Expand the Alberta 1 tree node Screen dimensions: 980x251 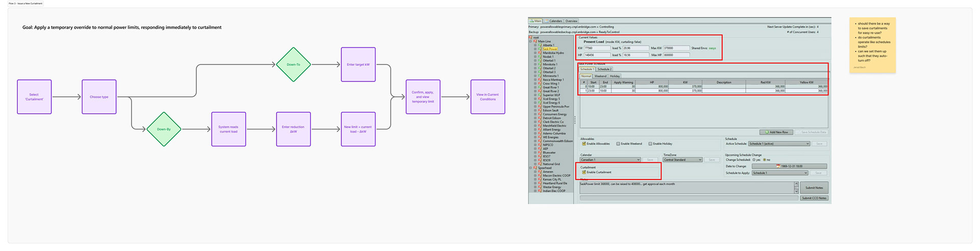tap(535, 45)
